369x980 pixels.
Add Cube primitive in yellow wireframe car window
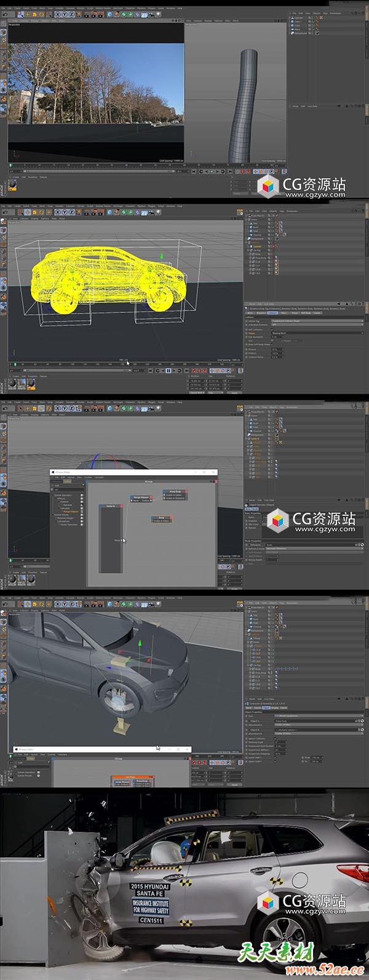pyautogui.click(x=109, y=211)
